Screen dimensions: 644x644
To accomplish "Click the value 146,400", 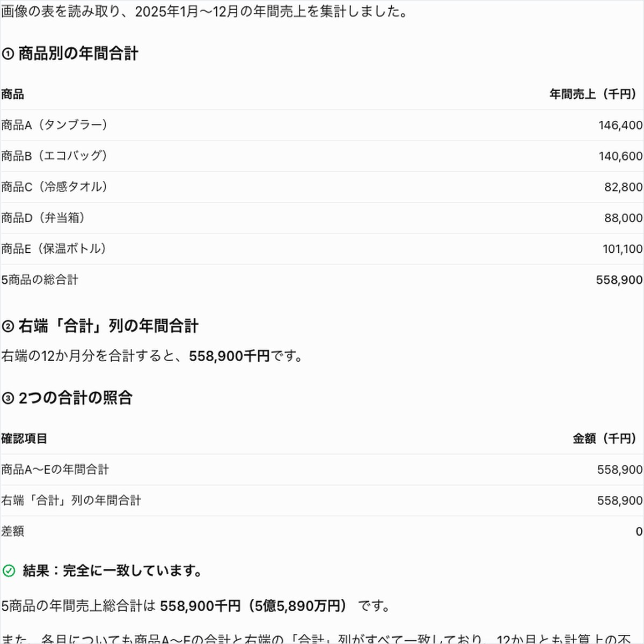I will click(x=620, y=125).
